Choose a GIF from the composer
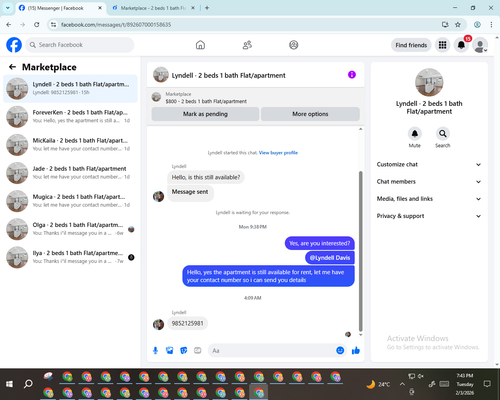The width and height of the screenshot is (500, 400). coord(198,350)
